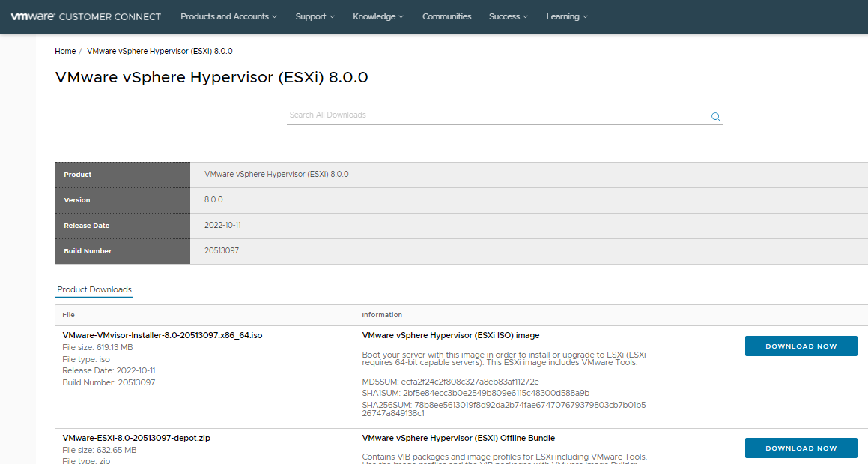Expand the Support menu
868x464 pixels.
tap(315, 16)
